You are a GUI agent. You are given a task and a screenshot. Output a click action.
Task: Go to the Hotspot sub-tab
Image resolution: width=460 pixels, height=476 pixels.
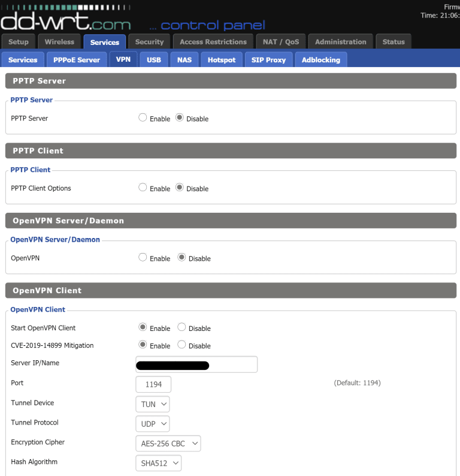coord(222,59)
